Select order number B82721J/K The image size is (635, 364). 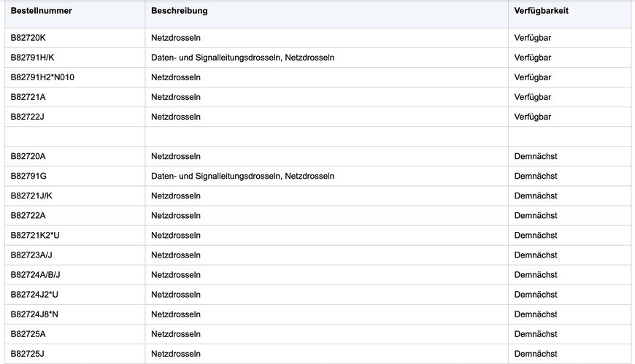tap(31, 196)
